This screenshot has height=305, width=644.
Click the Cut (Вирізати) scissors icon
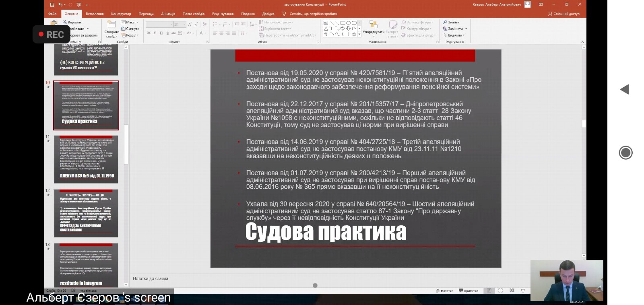coord(65,22)
